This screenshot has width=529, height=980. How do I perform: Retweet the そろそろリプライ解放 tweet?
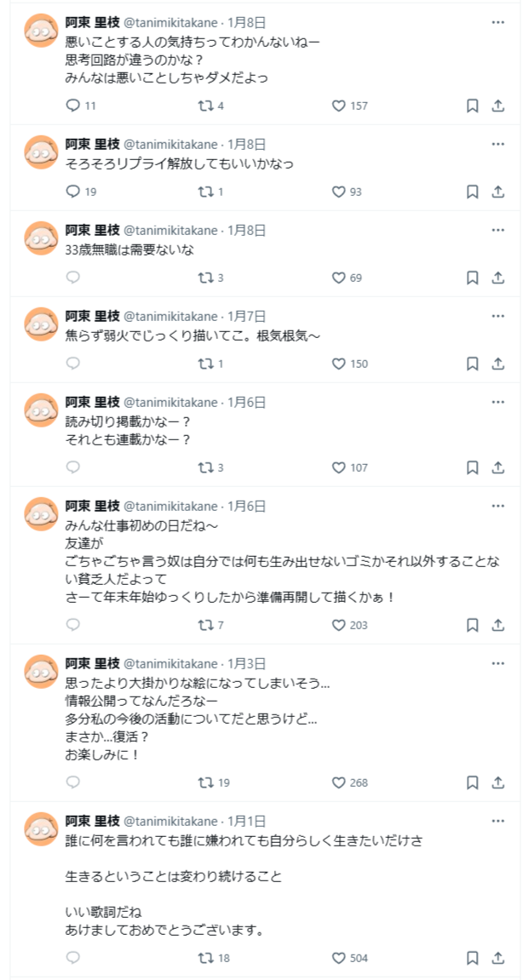point(204,192)
